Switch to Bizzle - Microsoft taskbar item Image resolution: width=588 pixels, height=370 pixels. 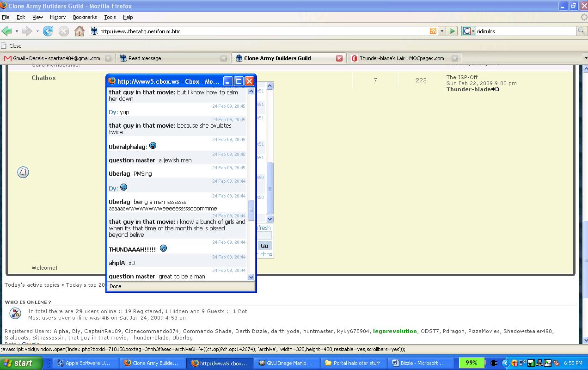pos(422,363)
